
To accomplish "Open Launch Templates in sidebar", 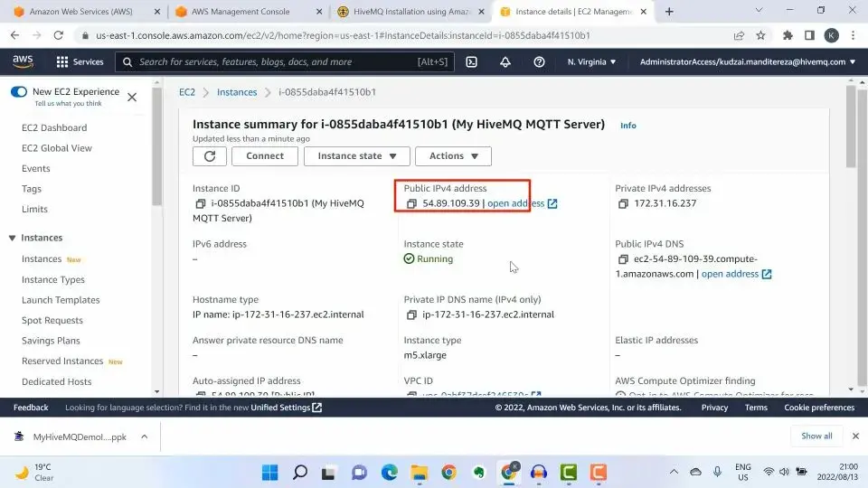I will pos(61,300).
